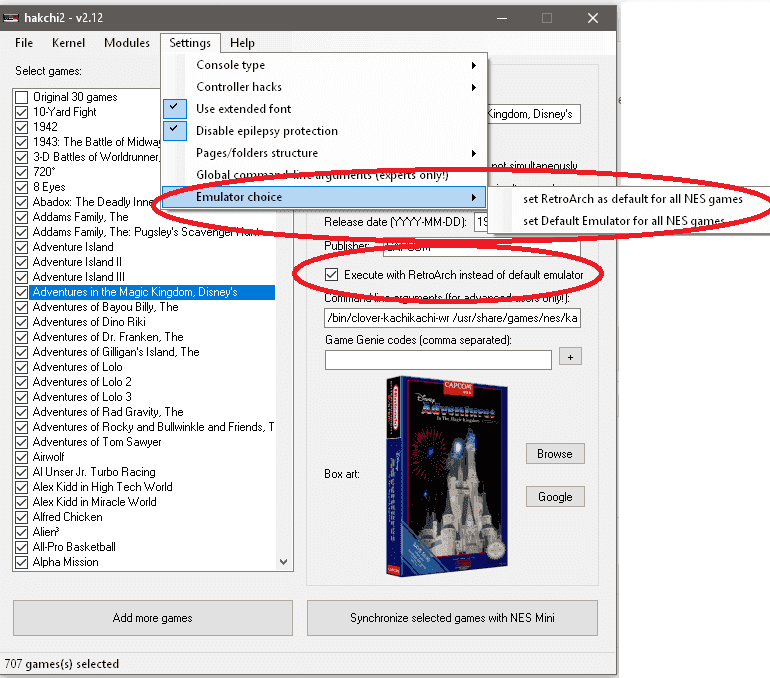Click the Release date input field
The height and width of the screenshot is (678, 770).
click(481, 222)
